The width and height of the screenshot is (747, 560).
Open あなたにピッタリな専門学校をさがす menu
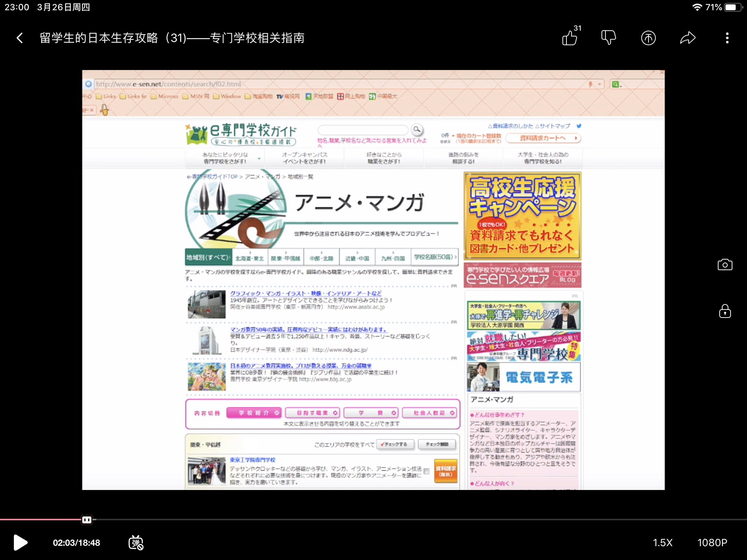click(225, 158)
